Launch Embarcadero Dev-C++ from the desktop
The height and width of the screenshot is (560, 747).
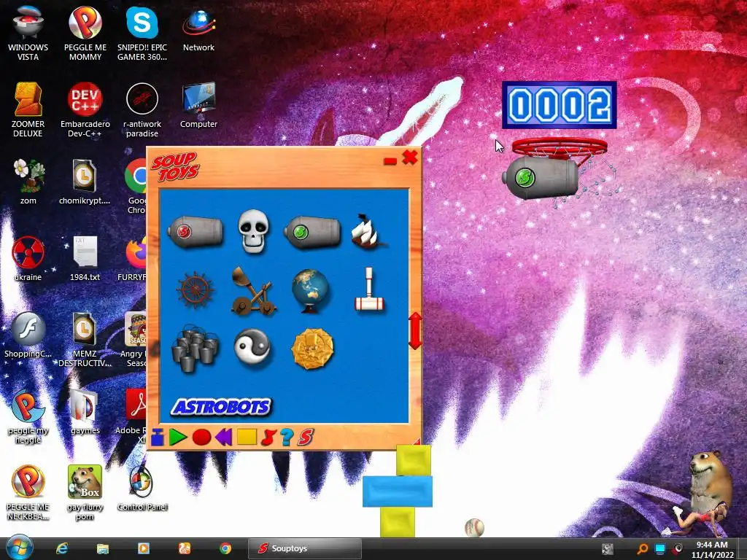85,110
